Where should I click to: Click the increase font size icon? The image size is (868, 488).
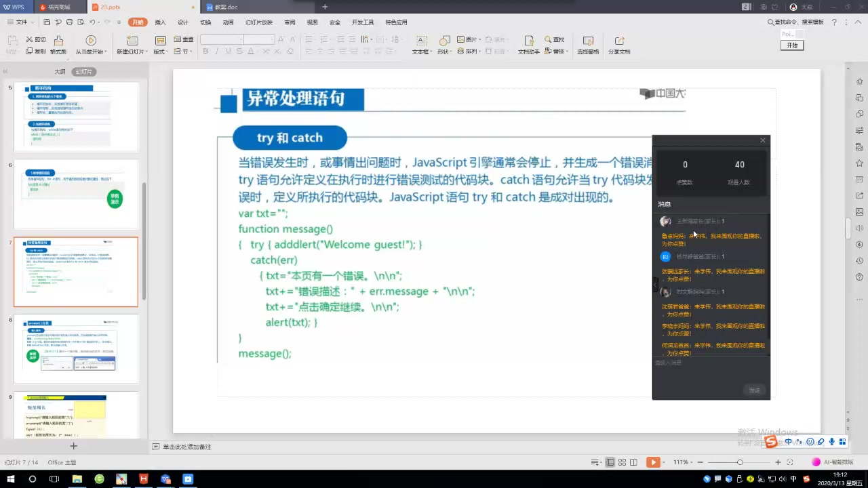[x=279, y=40]
